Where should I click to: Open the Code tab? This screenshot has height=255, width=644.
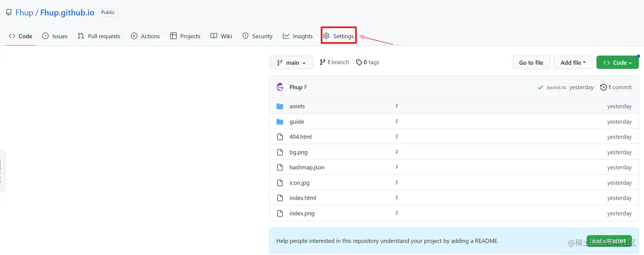tap(20, 36)
